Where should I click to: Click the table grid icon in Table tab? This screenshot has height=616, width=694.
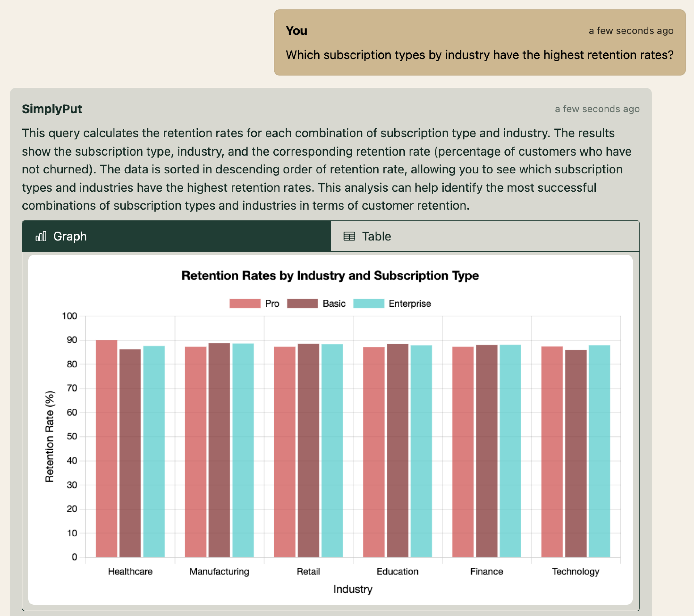[x=349, y=236]
